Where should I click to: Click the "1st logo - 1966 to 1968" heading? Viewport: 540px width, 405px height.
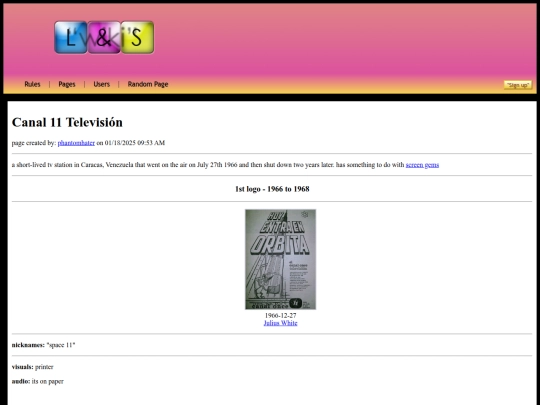click(x=272, y=189)
